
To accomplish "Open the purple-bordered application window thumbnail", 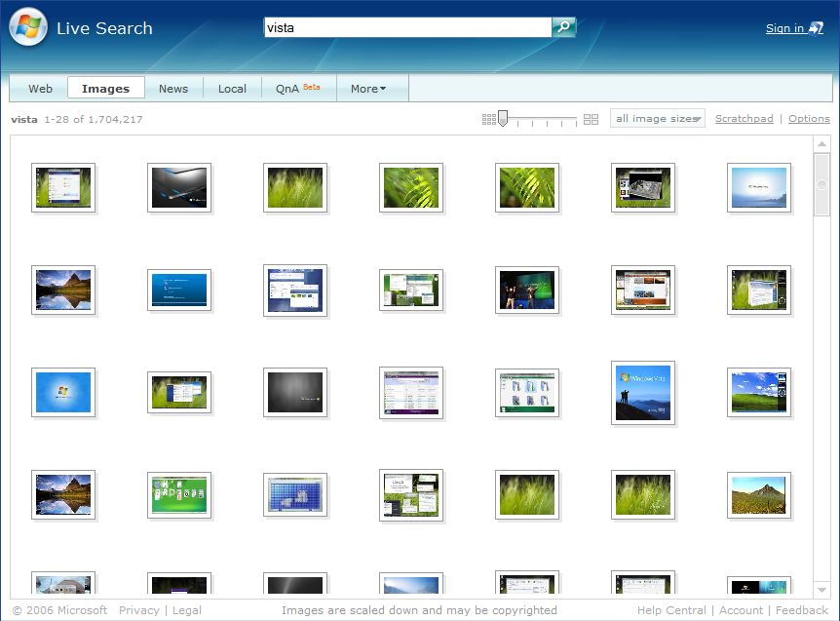I will pos(411,393).
